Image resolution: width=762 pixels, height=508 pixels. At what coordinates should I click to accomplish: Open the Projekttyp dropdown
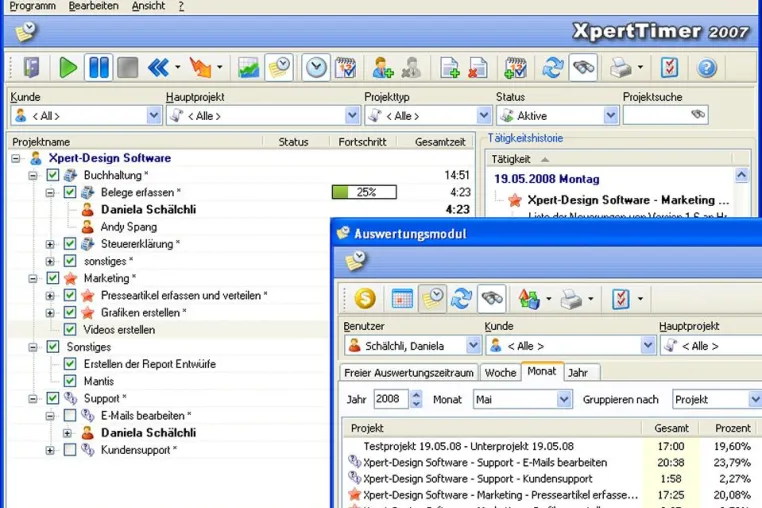(x=484, y=116)
